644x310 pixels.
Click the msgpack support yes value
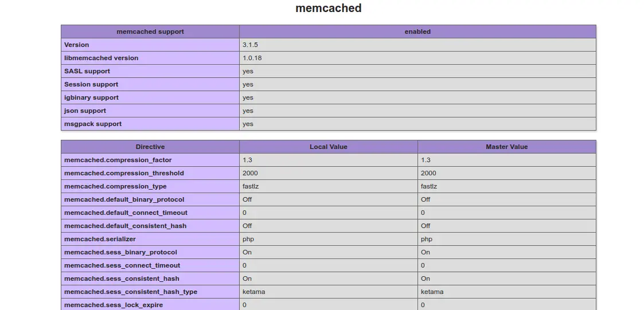(248, 124)
